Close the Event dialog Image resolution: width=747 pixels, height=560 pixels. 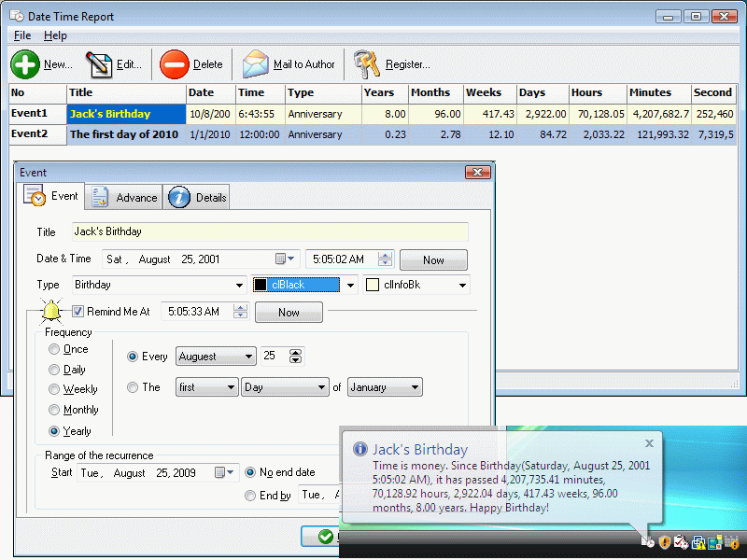coord(478,173)
